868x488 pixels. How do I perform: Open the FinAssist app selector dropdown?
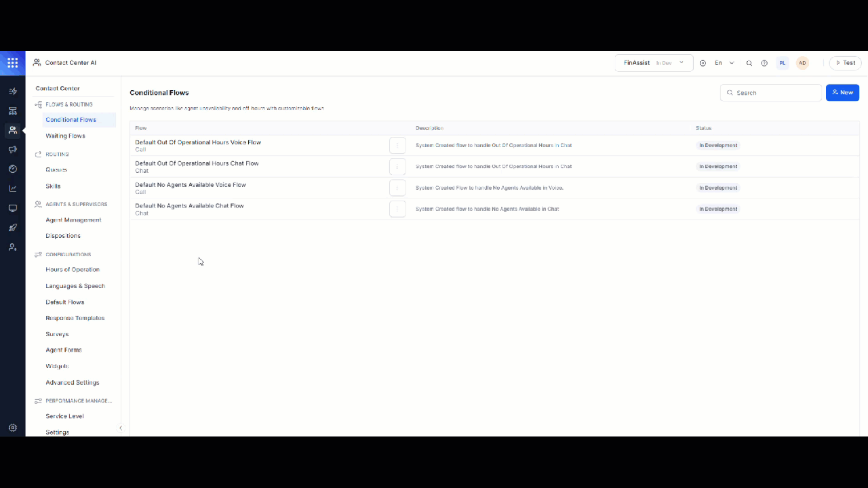654,63
